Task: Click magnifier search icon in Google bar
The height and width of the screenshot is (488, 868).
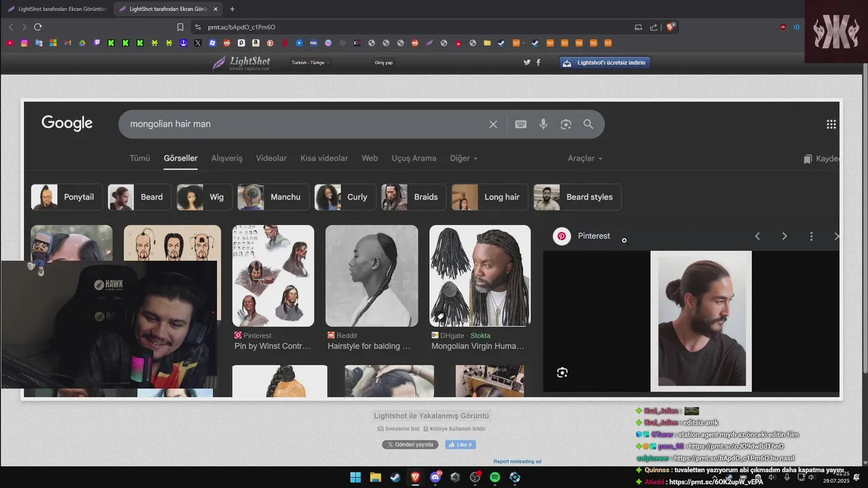Action: (588, 124)
